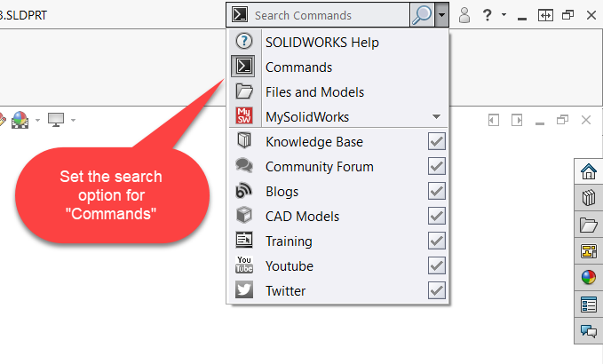Disable the Youtube search checkbox
Screen dimensions: 603x364
[x=436, y=265]
